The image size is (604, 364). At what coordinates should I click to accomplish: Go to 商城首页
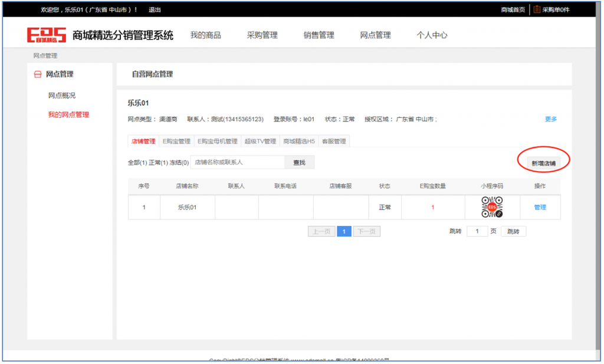(513, 9)
